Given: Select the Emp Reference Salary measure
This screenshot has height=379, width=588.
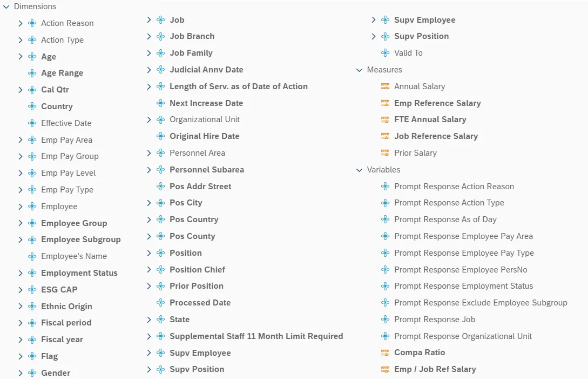Looking at the screenshot, I should tap(437, 103).
